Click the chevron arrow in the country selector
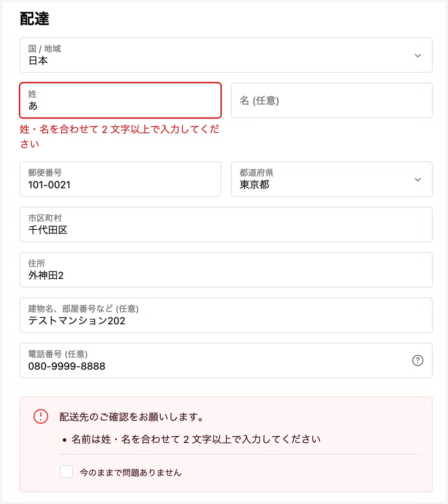This screenshot has width=448, height=504. pyautogui.click(x=418, y=55)
